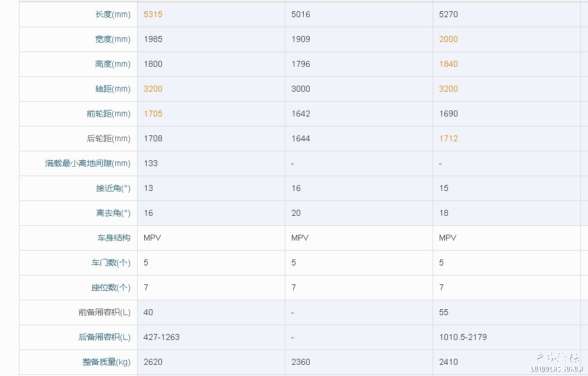Select the 427-1263 trunk volume cell

pos(161,337)
